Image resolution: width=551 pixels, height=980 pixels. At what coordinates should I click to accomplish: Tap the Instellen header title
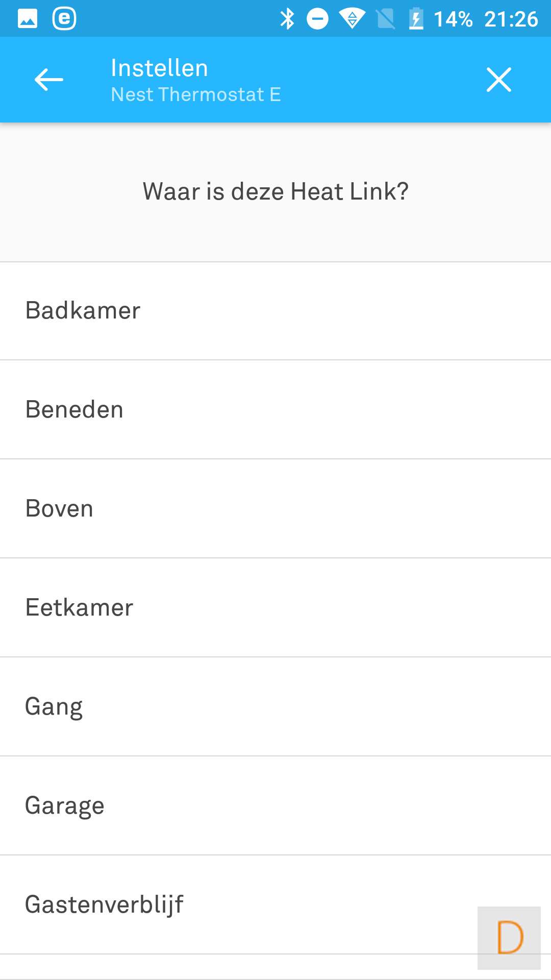coord(159,68)
